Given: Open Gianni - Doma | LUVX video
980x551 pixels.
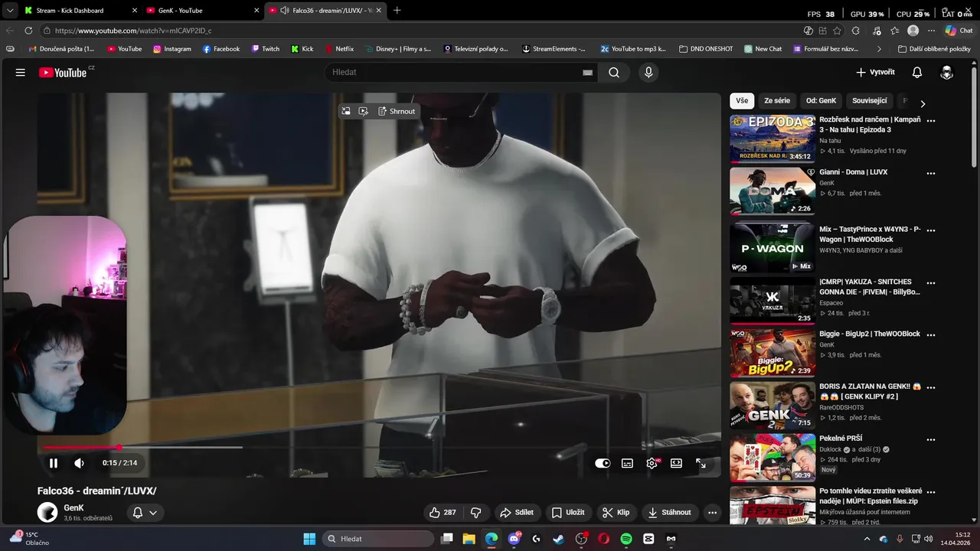Looking at the screenshot, I should point(853,172).
